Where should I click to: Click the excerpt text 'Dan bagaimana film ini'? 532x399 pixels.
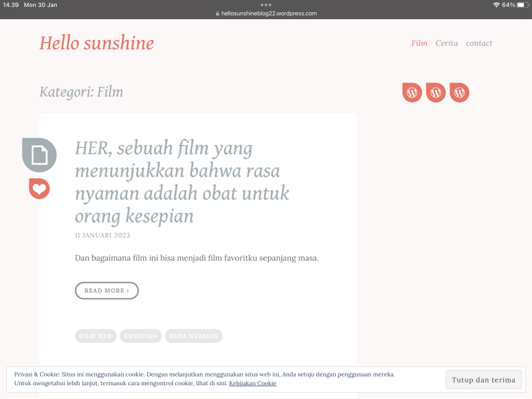[x=197, y=258]
